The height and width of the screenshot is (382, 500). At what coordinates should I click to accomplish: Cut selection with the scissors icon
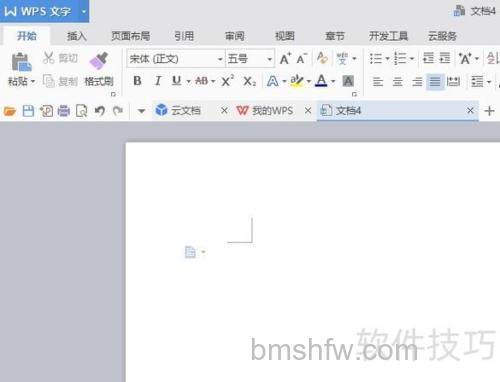[49, 58]
